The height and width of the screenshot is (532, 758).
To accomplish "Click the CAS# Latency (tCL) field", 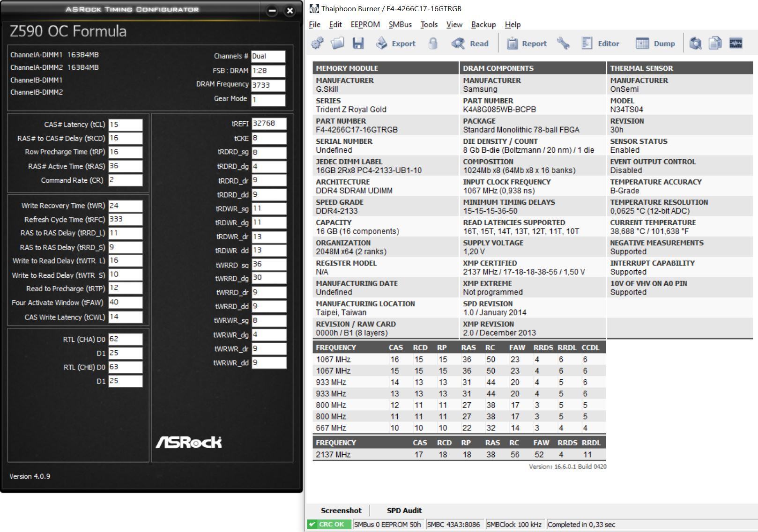I will (x=126, y=125).
